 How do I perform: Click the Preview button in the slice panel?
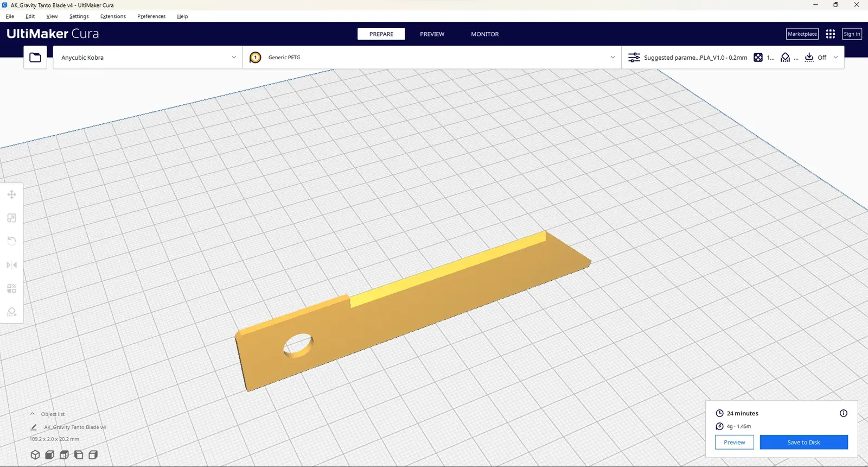735,442
